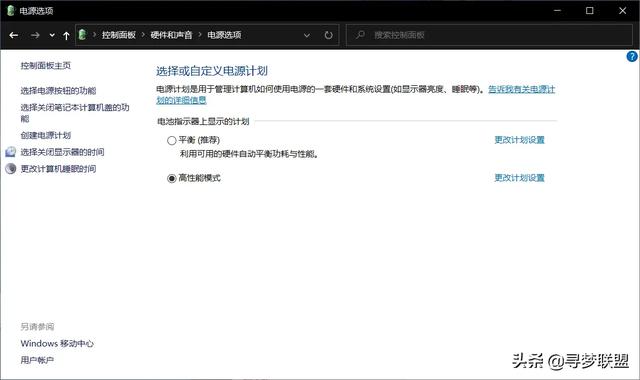640x380 pixels.
Task: Open 选择关闭笔记本计算机盖的功能 link
Action: 75,113
